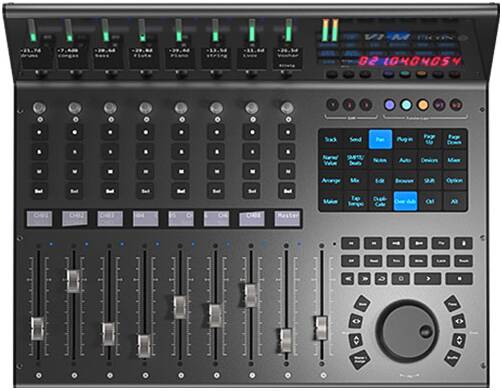Start playback with the Play transport button
Image resolution: width=502 pixels, height=391 pixels.
[x=428, y=278]
